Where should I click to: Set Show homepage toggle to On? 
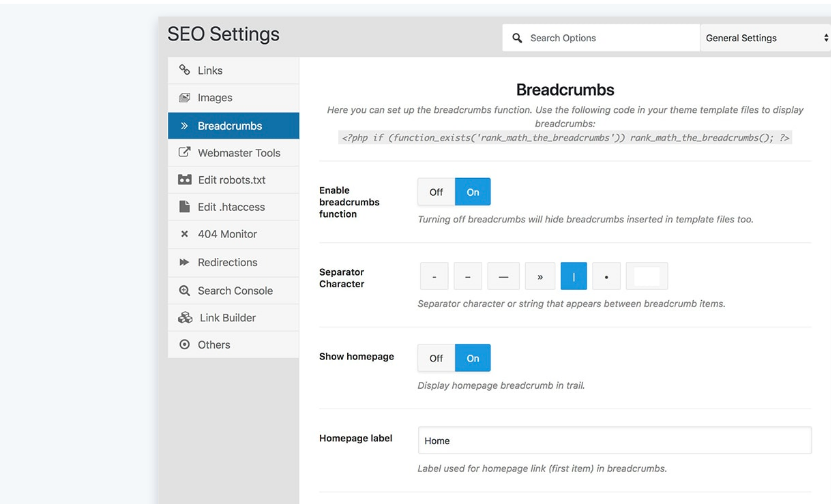[473, 358]
